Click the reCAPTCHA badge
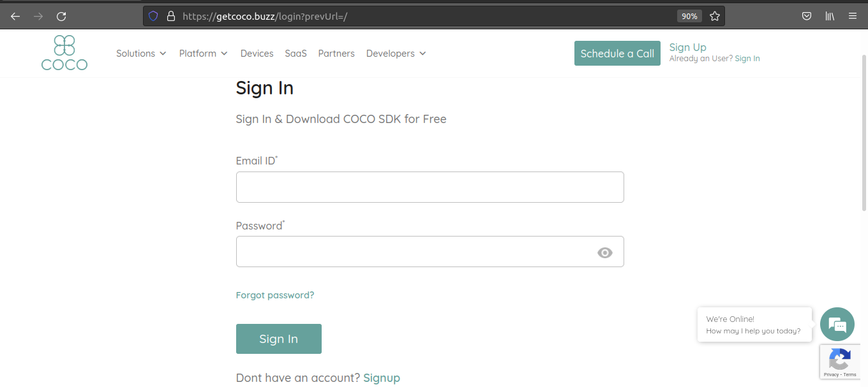 [x=841, y=362]
